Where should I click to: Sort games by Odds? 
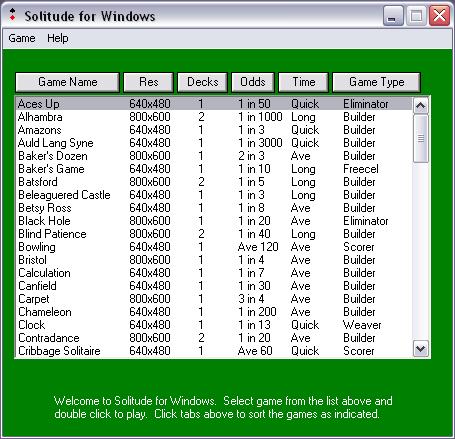point(253,82)
